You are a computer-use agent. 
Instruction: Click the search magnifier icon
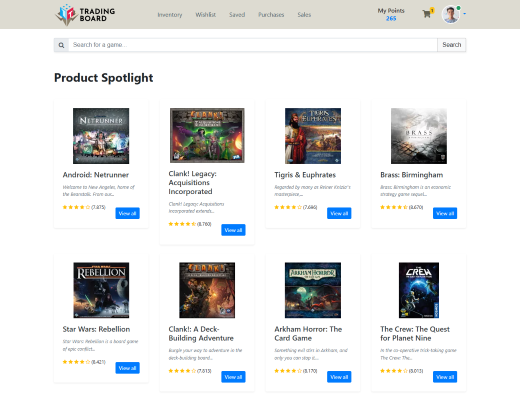tap(61, 45)
